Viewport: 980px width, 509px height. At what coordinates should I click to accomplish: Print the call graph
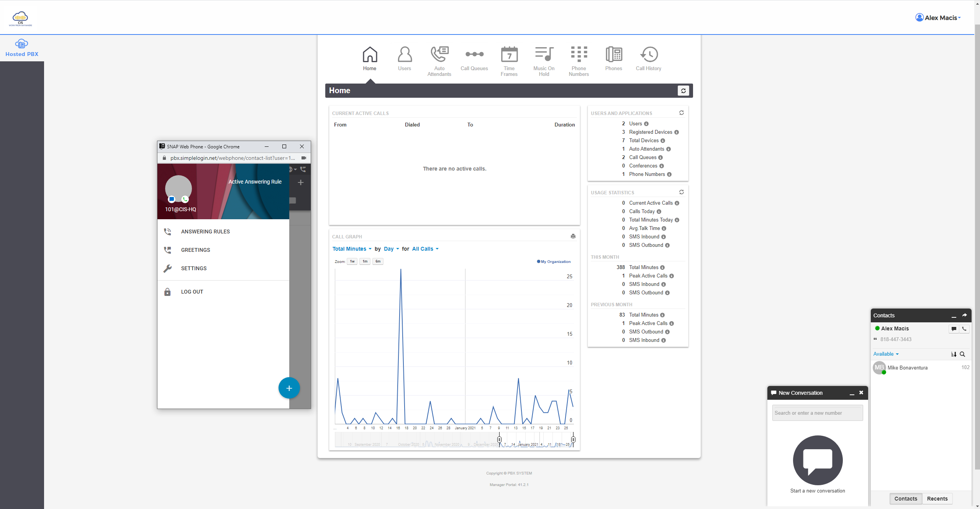[x=573, y=236]
